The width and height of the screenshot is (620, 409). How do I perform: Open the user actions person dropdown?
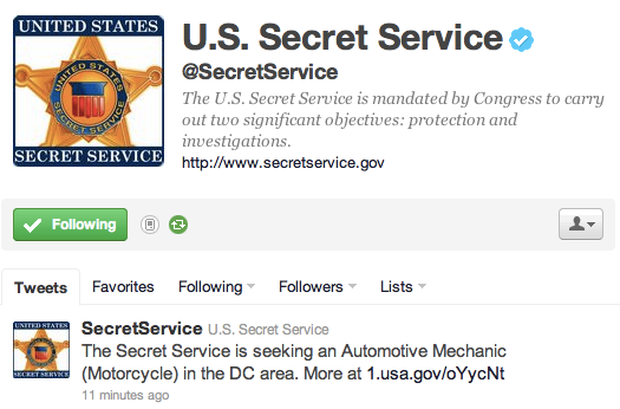coord(581,224)
